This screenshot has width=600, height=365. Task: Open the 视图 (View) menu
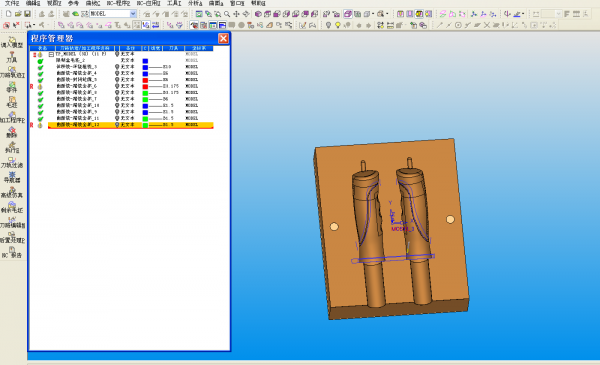[x=54, y=3]
